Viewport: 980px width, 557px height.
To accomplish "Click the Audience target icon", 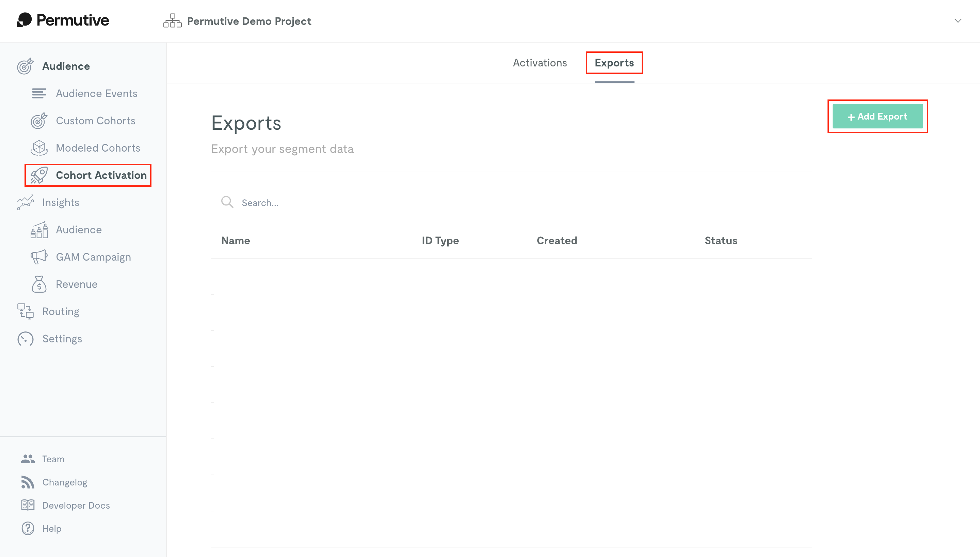I will click(x=25, y=66).
